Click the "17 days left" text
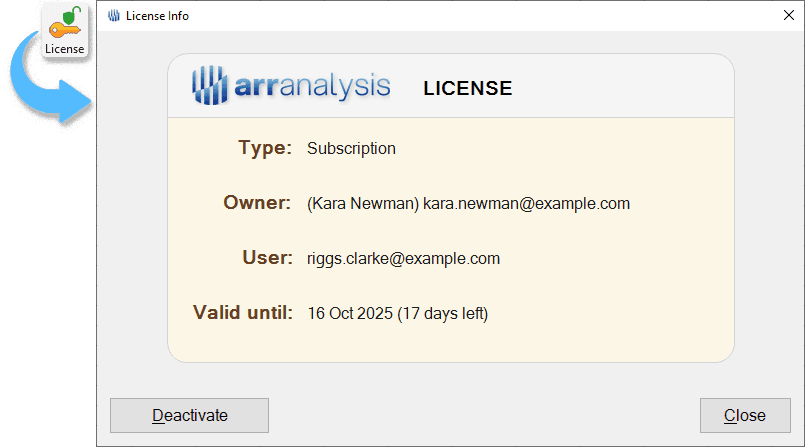The height and width of the screenshot is (447, 805). click(443, 314)
